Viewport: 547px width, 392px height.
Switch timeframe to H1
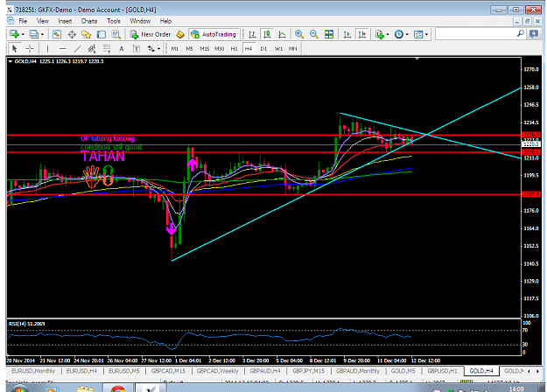pyautogui.click(x=234, y=48)
